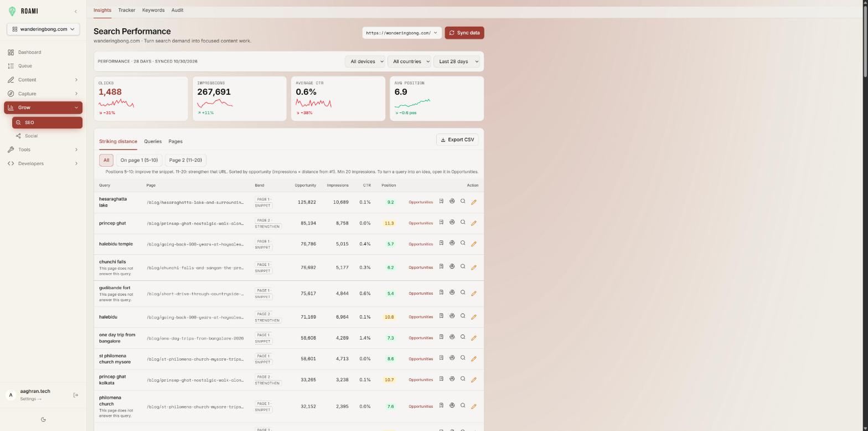Click the magnifier icon for philomena church row

(463, 406)
